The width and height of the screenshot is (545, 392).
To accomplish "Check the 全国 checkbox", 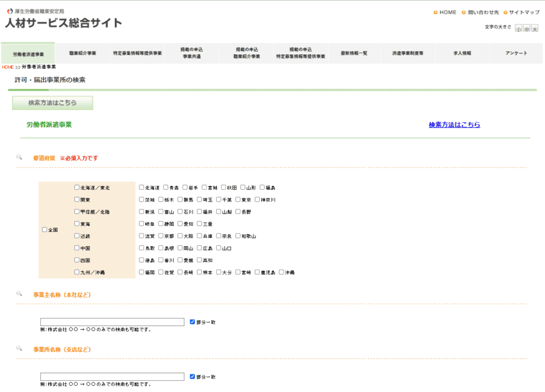I will [45, 230].
